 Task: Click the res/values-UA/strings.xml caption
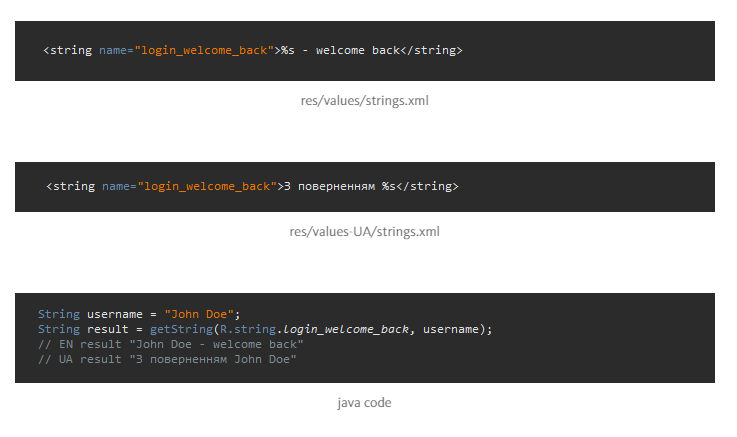(x=364, y=232)
